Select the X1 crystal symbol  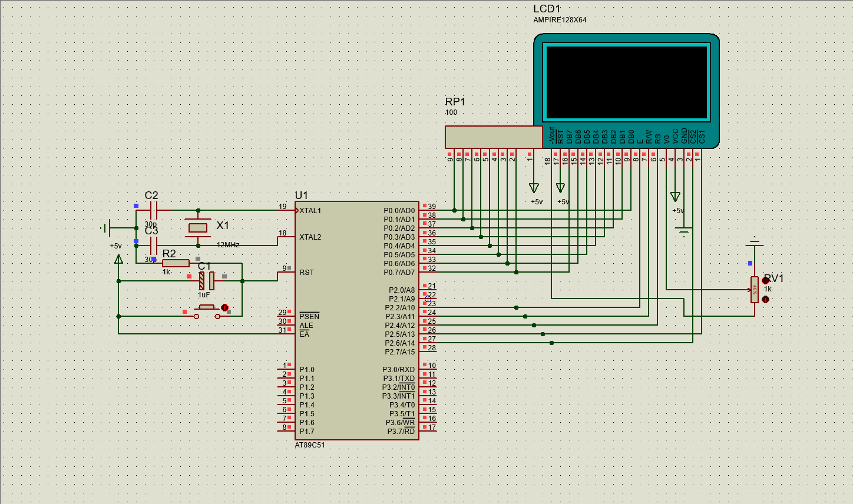click(198, 228)
